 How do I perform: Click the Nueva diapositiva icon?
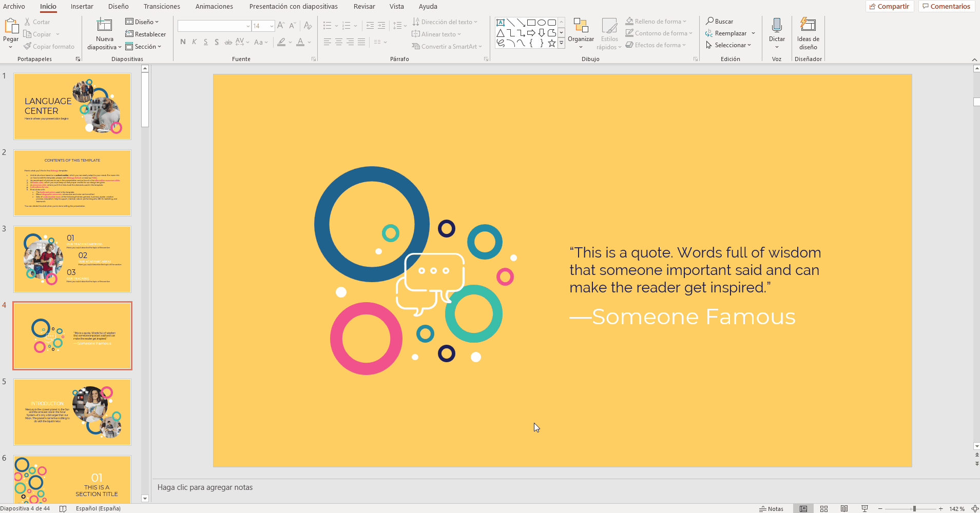pyautogui.click(x=104, y=25)
